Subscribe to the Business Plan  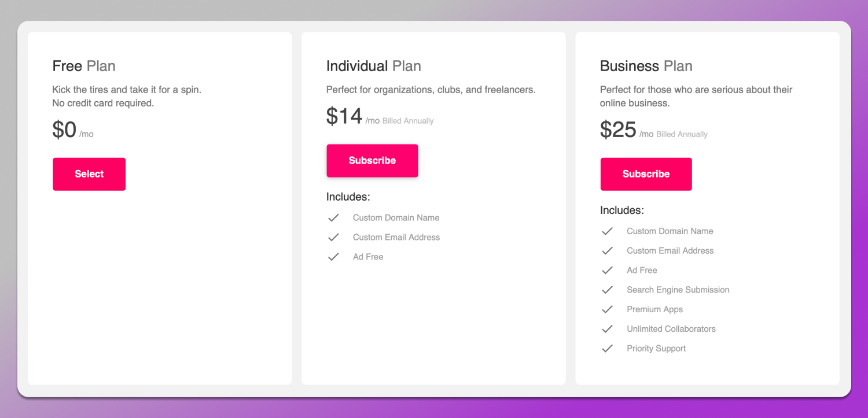(646, 174)
